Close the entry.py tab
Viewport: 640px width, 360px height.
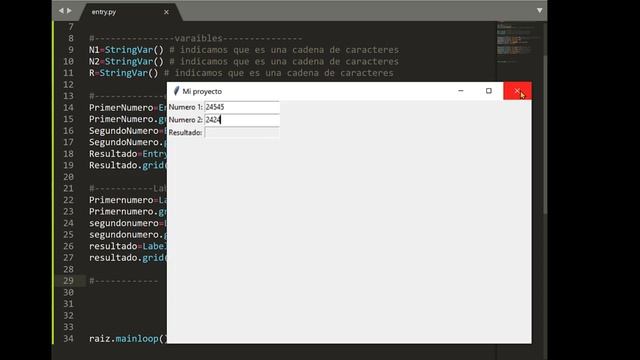coord(166,12)
